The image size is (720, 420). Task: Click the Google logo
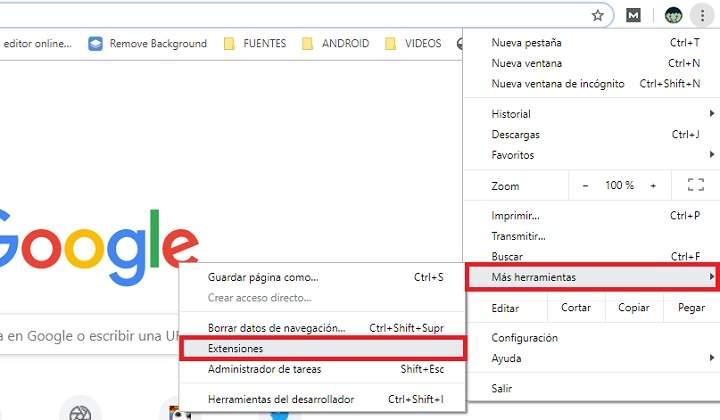pyautogui.click(x=99, y=247)
